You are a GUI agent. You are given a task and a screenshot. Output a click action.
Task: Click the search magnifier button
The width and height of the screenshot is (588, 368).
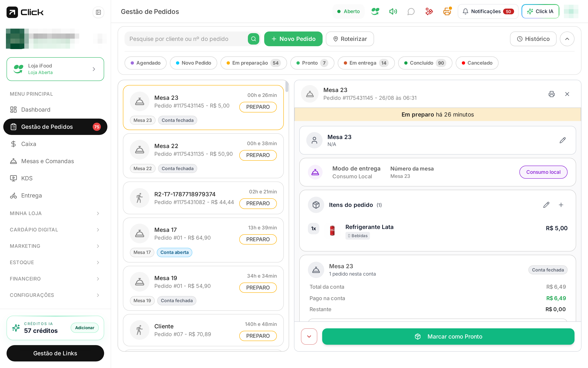tap(253, 39)
